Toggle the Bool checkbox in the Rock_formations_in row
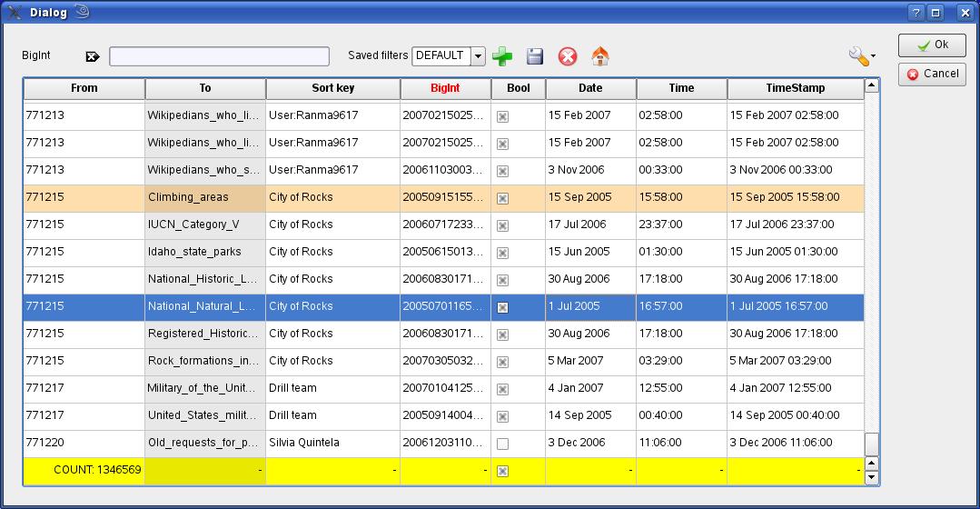The image size is (980, 509). [x=502, y=362]
